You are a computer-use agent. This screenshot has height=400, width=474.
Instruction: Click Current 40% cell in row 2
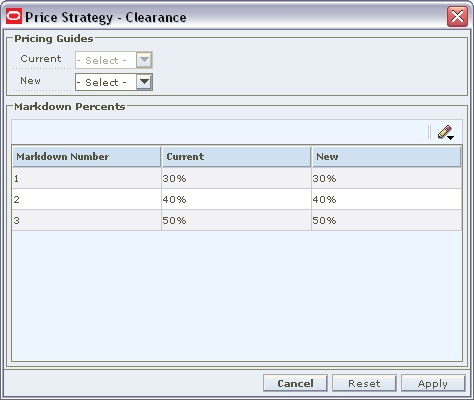point(236,199)
